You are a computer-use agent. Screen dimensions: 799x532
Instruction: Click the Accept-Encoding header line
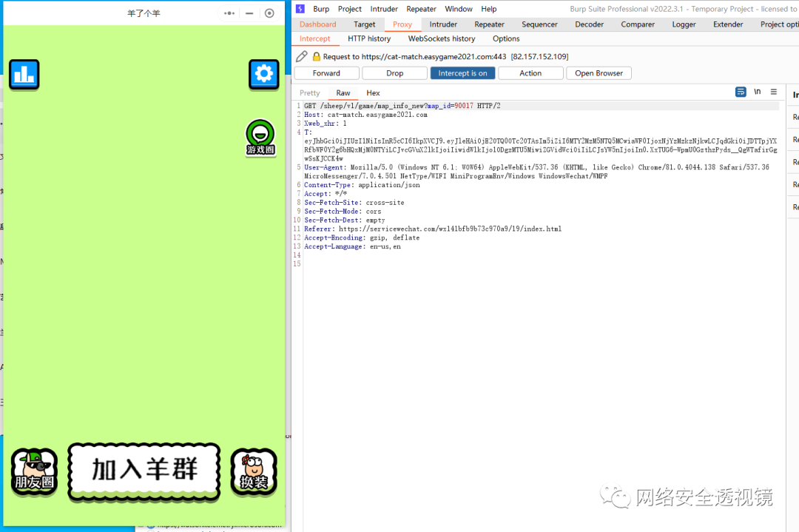pos(363,238)
